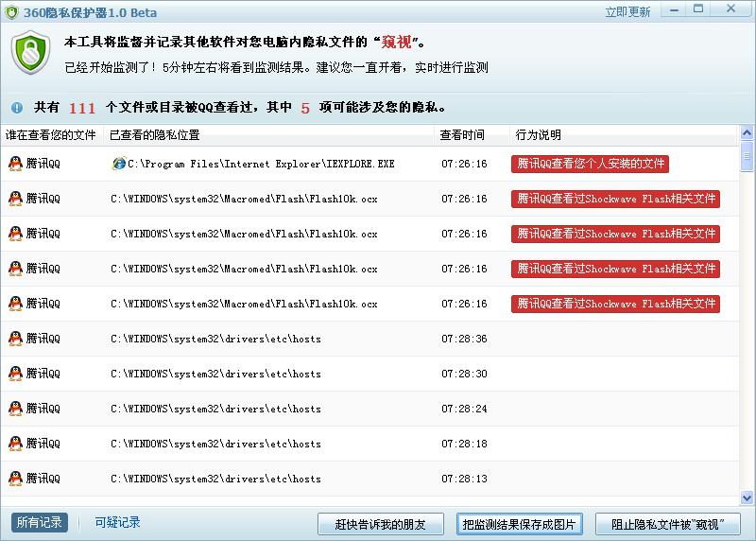The width and height of the screenshot is (756, 541).
Task: Click the time 07:28:30
Action: (464, 374)
